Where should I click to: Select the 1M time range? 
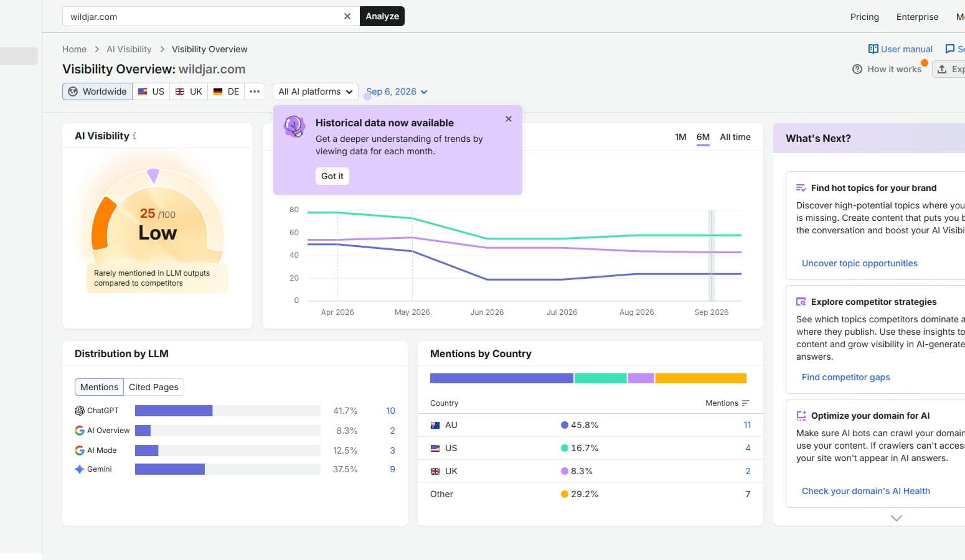click(x=680, y=137)
